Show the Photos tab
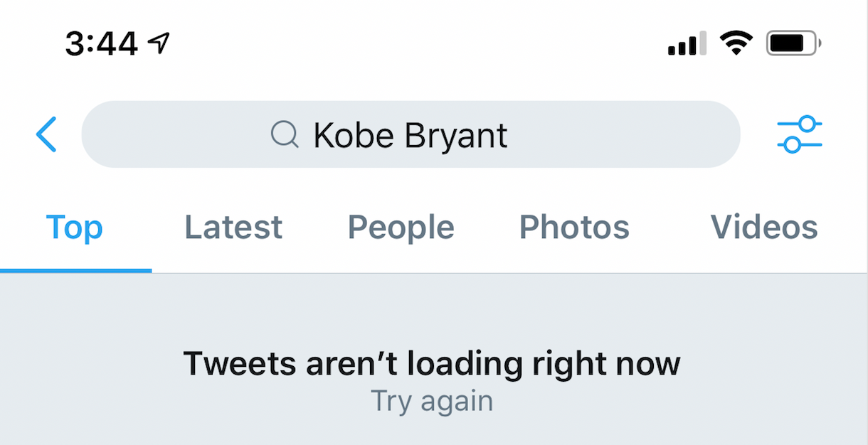The height and width of the screenshot is (445, 868). click(x=574, y=227)
